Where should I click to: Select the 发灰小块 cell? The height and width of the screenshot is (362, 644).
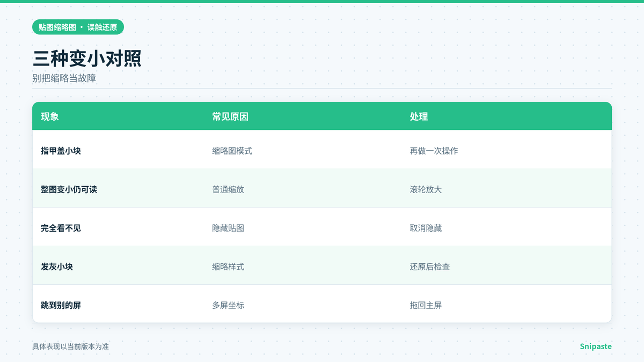click(57, 267)
